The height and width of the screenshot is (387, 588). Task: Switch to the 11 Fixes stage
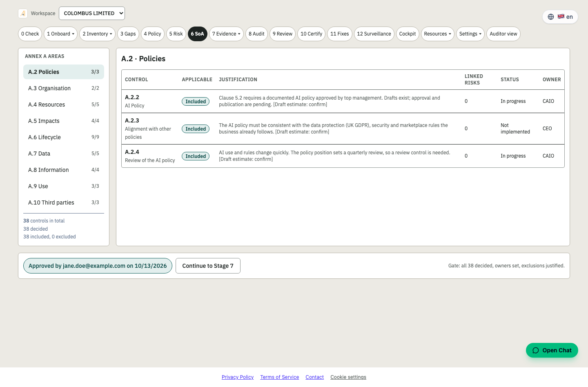[340, 34]
